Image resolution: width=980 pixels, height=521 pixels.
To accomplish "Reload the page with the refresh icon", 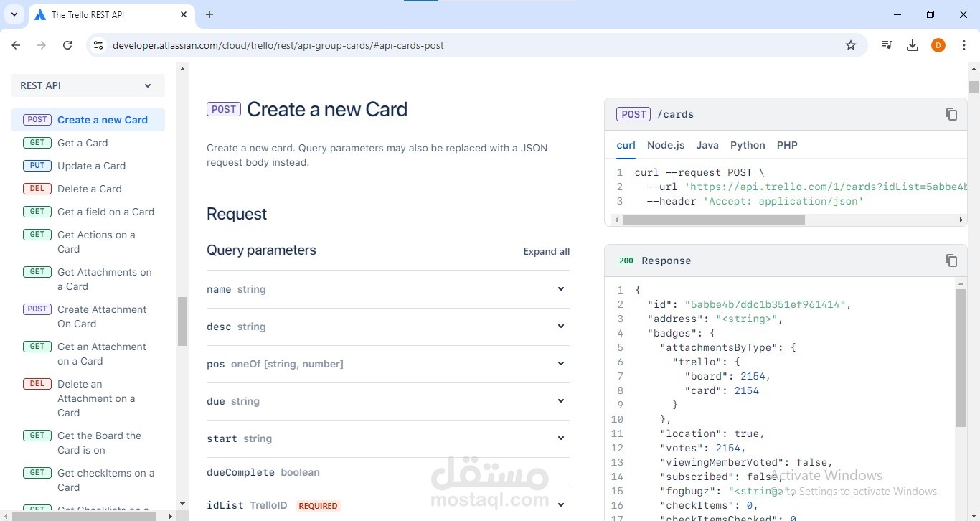I will coord(67,45).
